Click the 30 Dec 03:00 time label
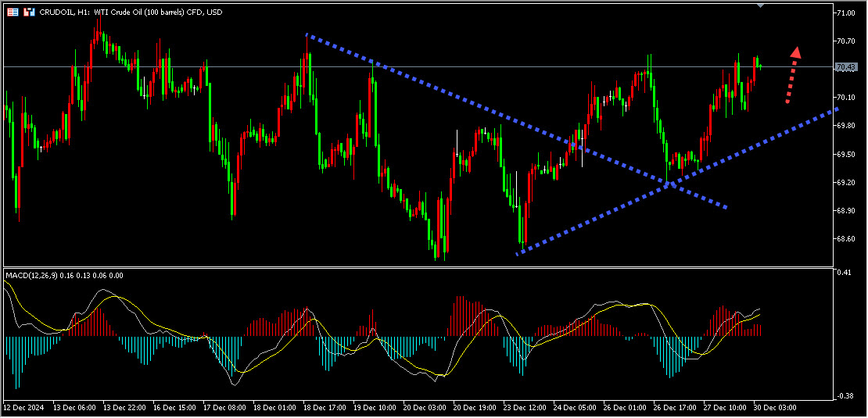Screen dimensions: 868x418 click(772, 407)
